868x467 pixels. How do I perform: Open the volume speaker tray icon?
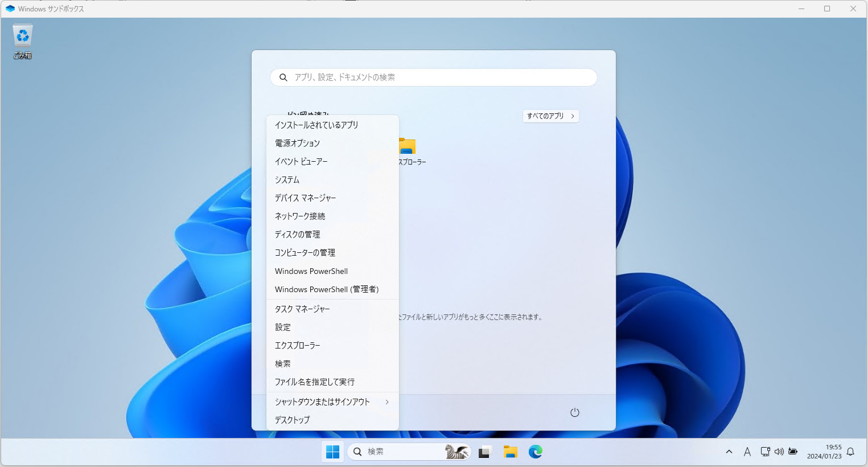779,452
